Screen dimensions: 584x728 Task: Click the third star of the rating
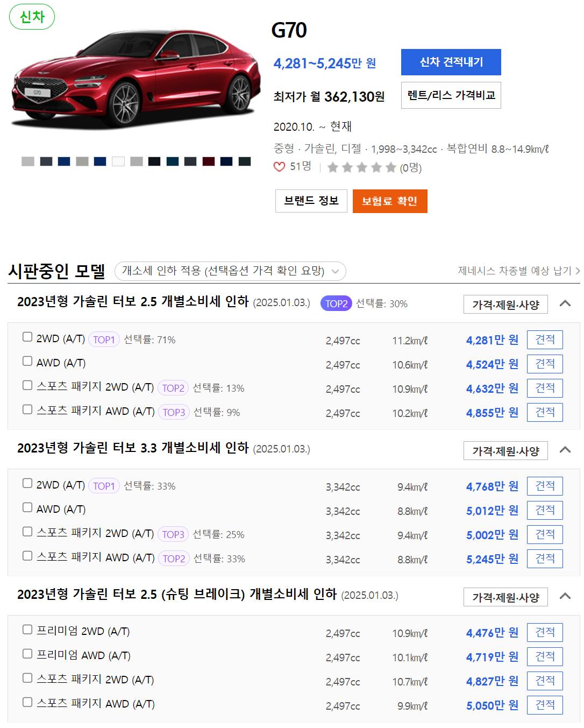point(362,167)
